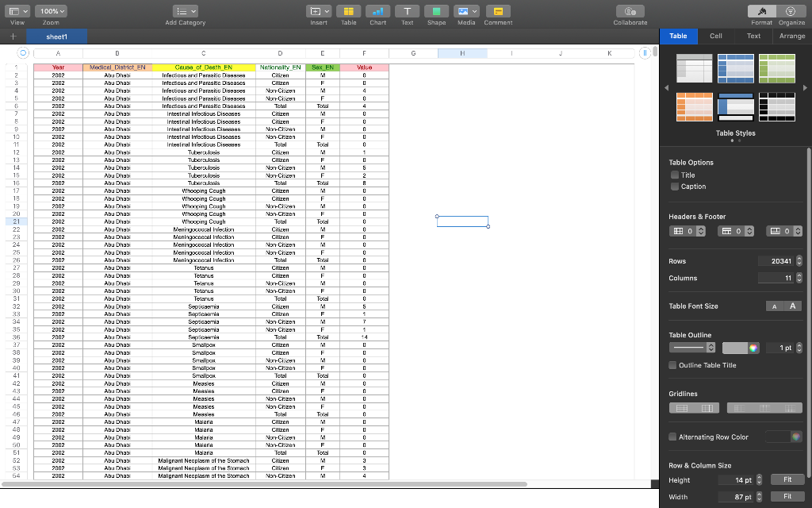Enable the Caption checkbox

point(673,187)
